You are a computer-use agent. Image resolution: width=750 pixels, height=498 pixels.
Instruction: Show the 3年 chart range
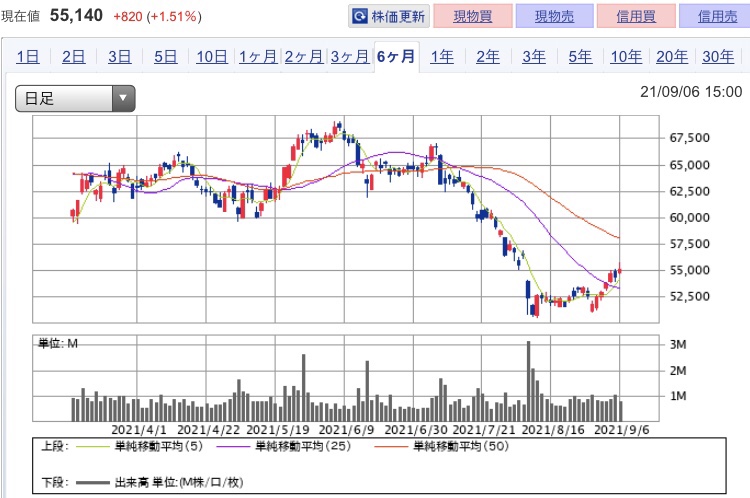[534, 57]
